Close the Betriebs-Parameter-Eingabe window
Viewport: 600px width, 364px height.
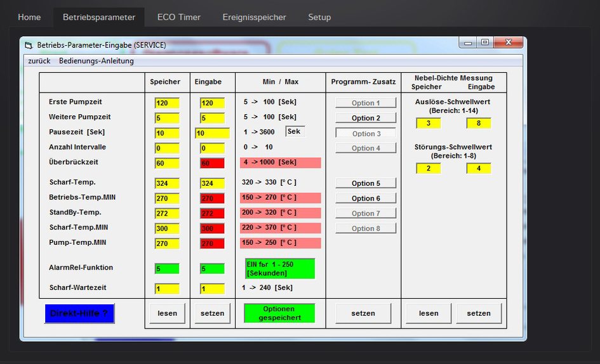[508, 42]
